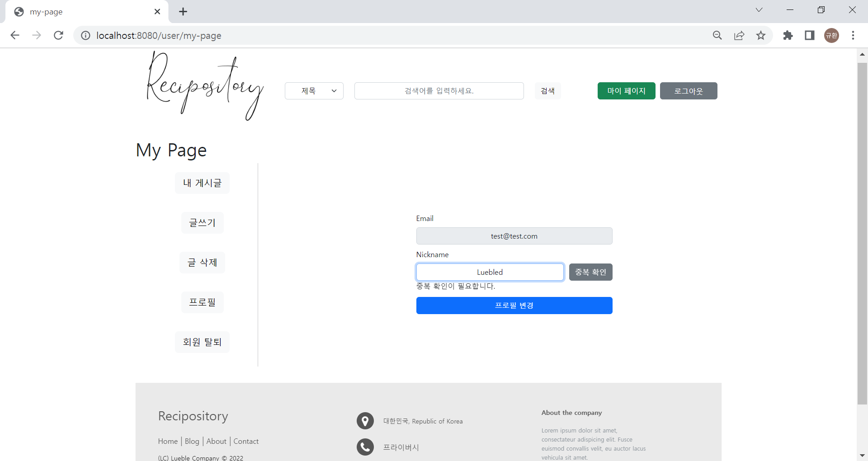
Task: Reload the page with the refresh icon
Action: pos(58,35)
